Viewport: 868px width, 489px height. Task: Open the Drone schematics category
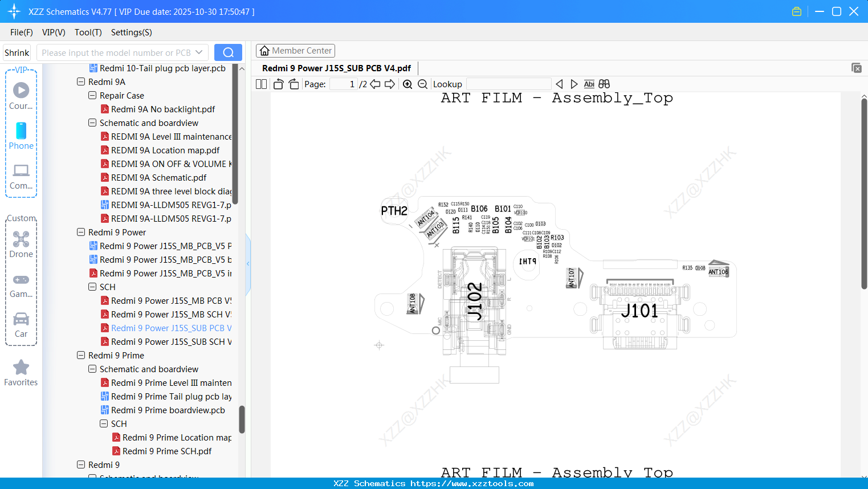tap(21, 242)
